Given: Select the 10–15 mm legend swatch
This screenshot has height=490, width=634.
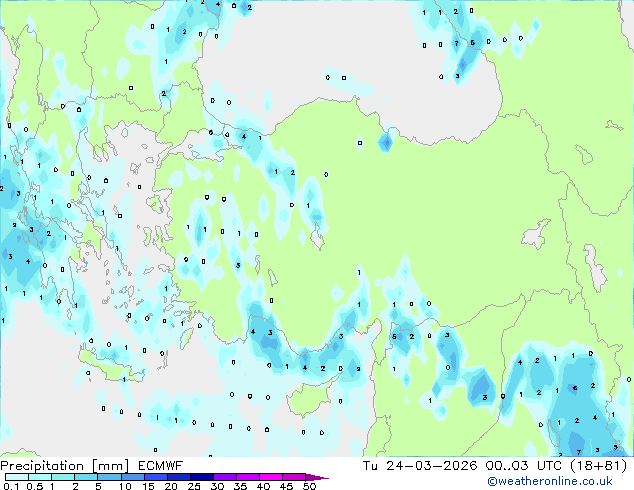Looking at the screenshot, I should click(132, 477).
